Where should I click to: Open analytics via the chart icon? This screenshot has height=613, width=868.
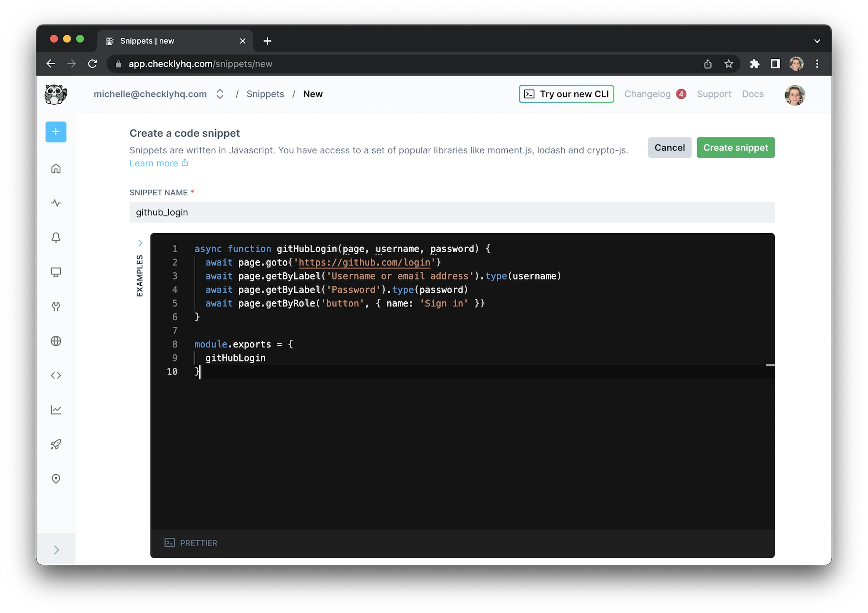coord(55,410)
